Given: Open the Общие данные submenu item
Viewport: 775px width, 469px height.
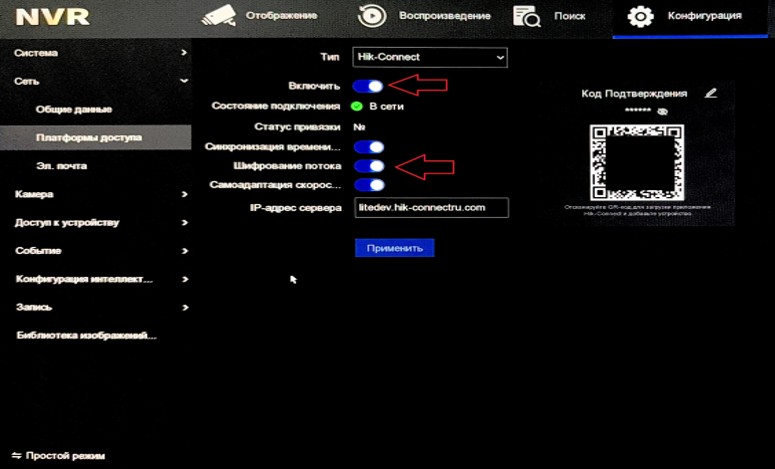Looking at the screenshot, I should 74,109.
